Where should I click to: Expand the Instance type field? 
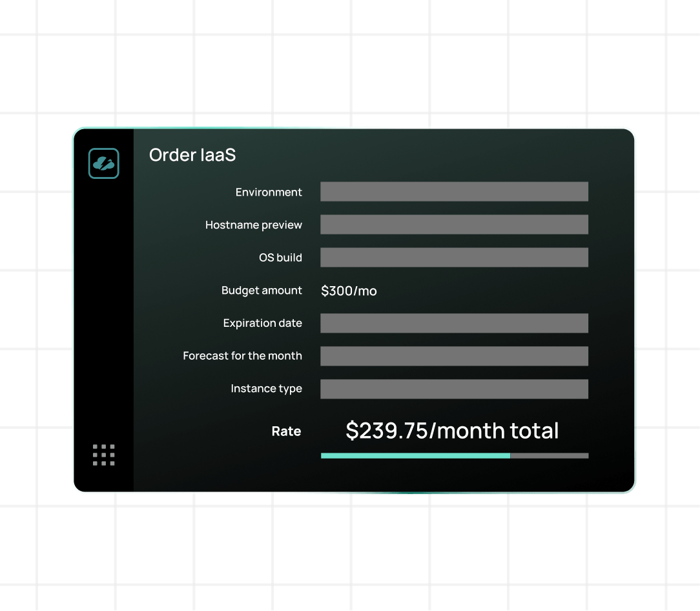[x=454, y=389]
